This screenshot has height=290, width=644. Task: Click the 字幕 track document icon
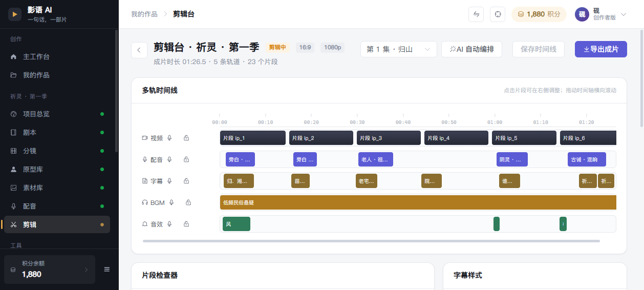(x=145, y=181)
